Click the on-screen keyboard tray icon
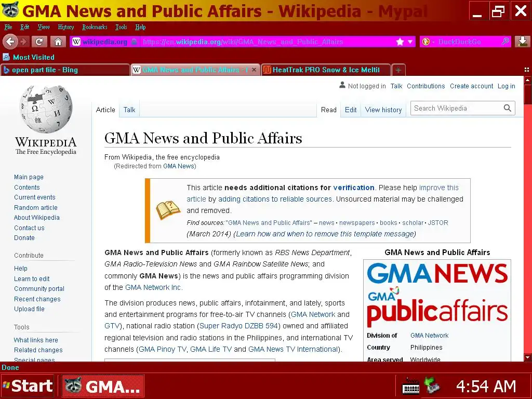Viewport: 532px width, 399px height. click(410, 386)
